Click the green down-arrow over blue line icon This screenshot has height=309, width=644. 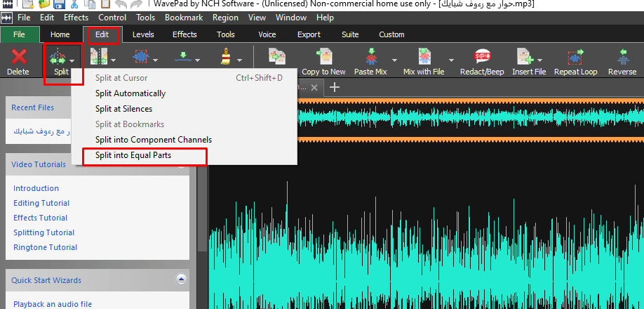183,57
